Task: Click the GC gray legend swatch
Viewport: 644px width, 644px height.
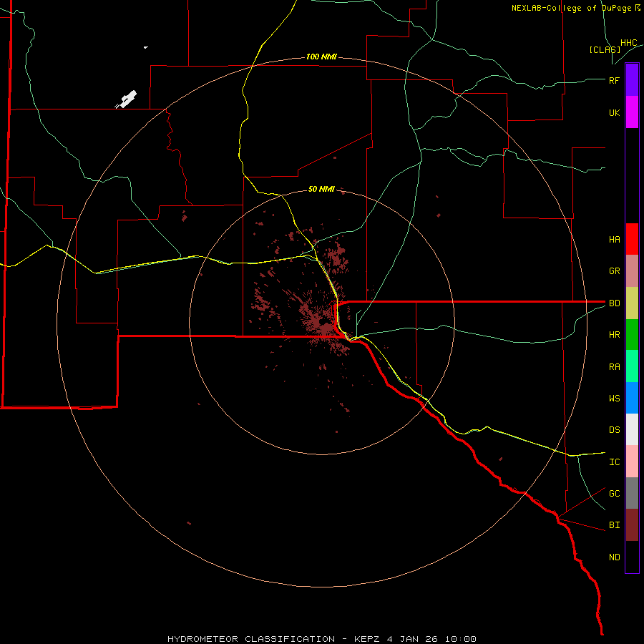Action: pos(632,493)
